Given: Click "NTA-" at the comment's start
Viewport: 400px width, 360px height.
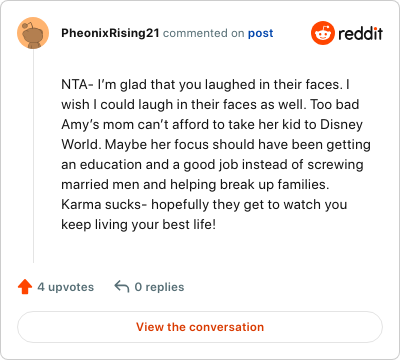Looking at the screenshot, I should coord(77,85).
